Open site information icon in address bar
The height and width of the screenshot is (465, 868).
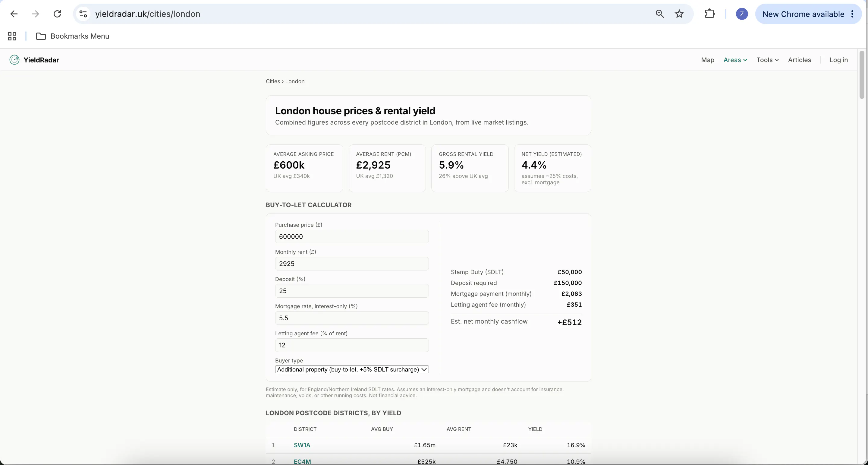83,14
